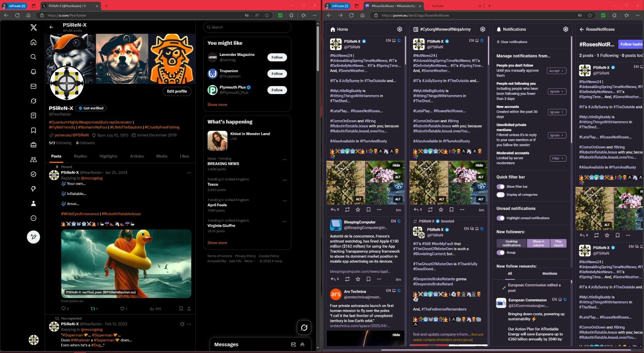Switch to Likes tab on X profile
The height and width of the screenshot is (353, 644).
point(184,156)
